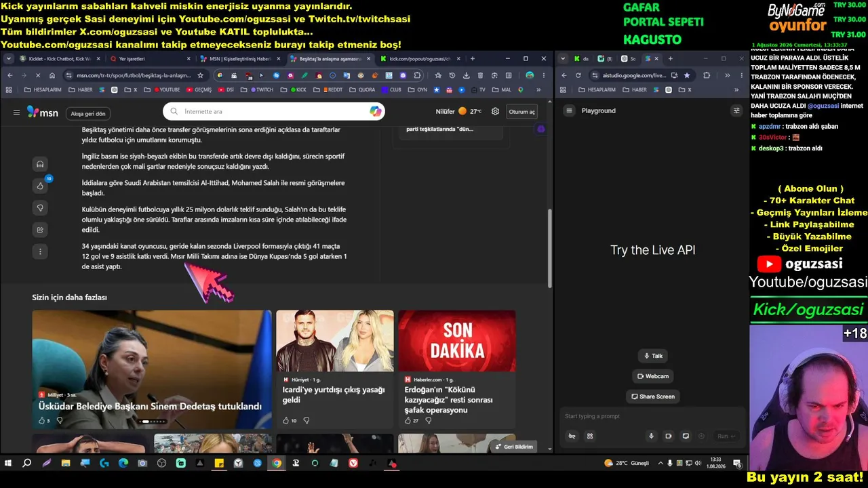Start a Talk session in AI Studio

652,356
